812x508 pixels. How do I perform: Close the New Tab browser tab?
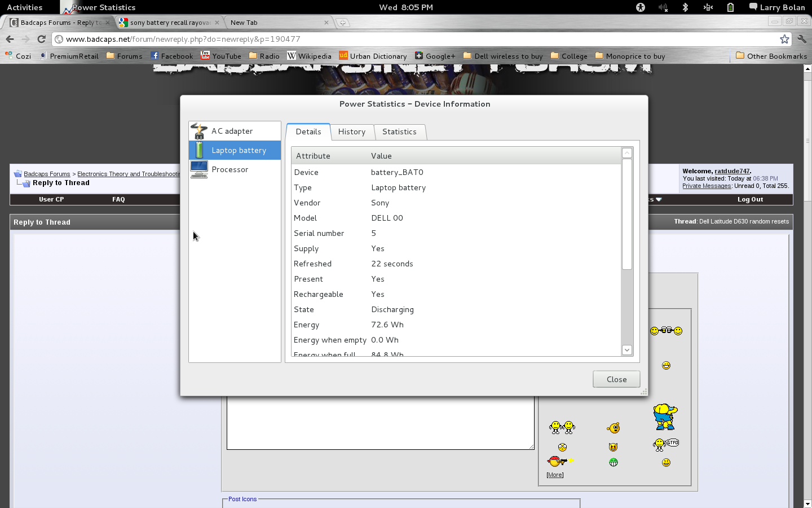coord(326,23)
